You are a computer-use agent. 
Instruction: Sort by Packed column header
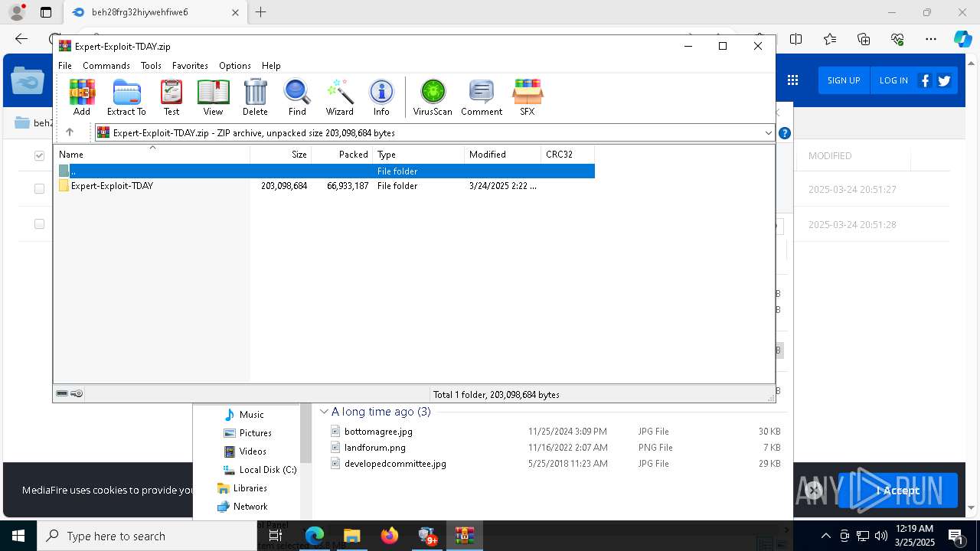point(342,155)
